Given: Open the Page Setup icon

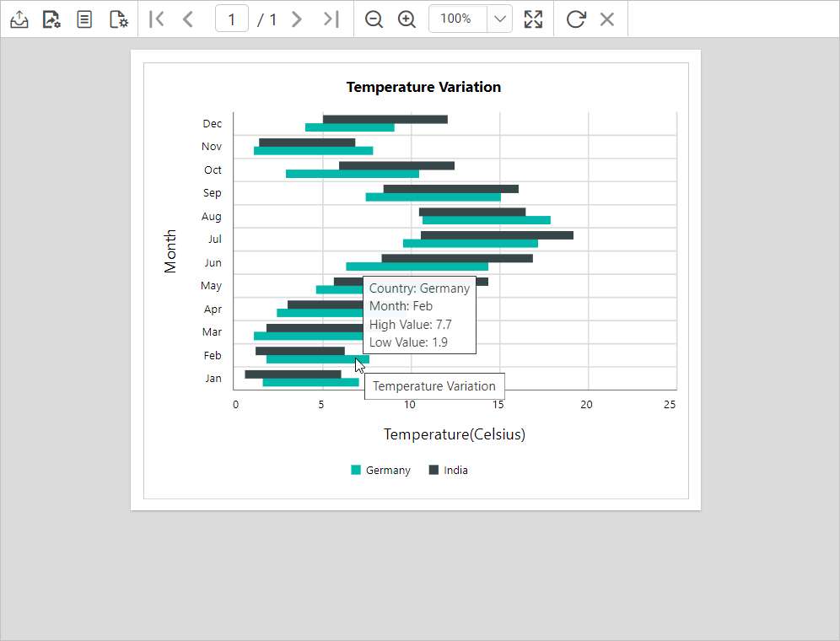Looking at the screenshot, I should pyautogui.click(x=119, y=19).
